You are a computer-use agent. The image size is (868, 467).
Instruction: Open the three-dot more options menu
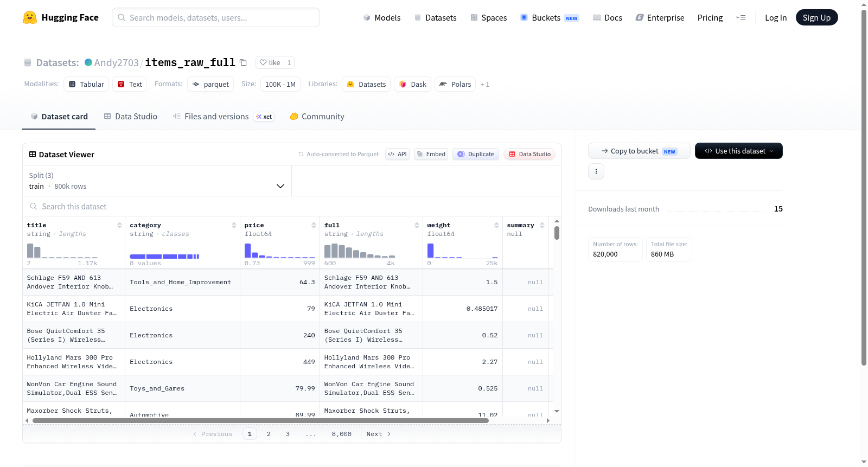(596, 171)
